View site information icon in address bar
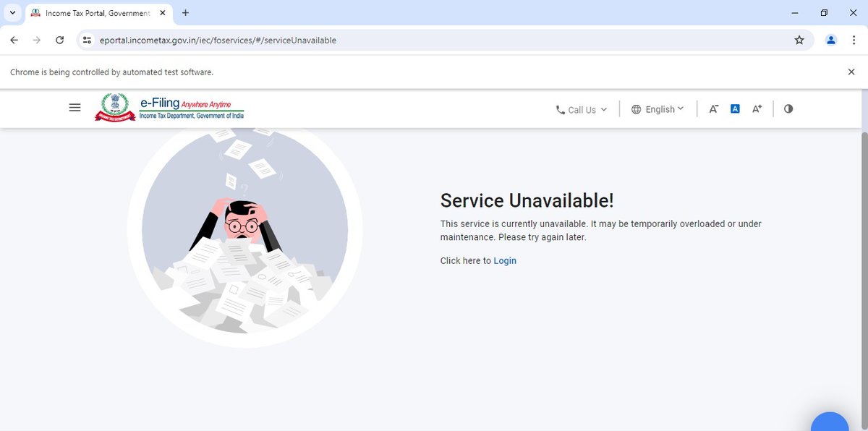Screen dimensions: 868x431 88,40
